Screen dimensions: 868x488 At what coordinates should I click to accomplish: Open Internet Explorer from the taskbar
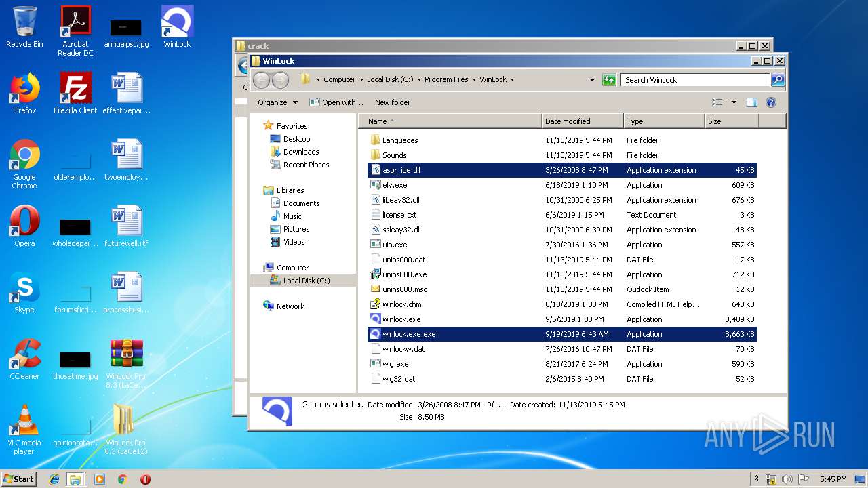pyautogui.click(x=54, y=479)
